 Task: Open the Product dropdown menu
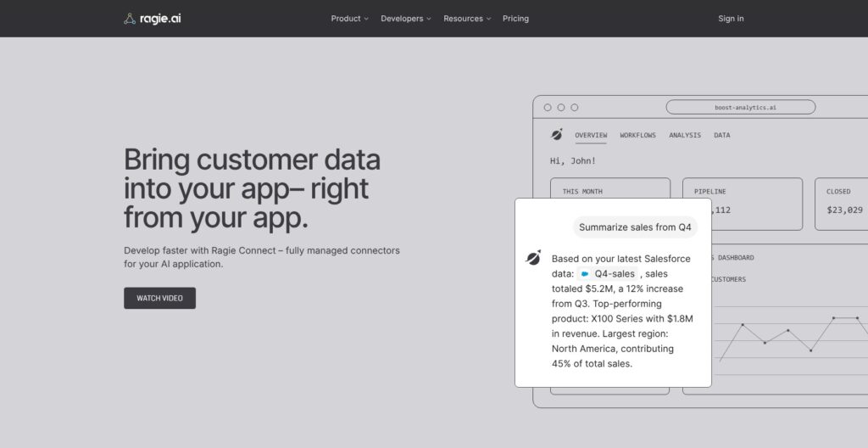point(349,19)
